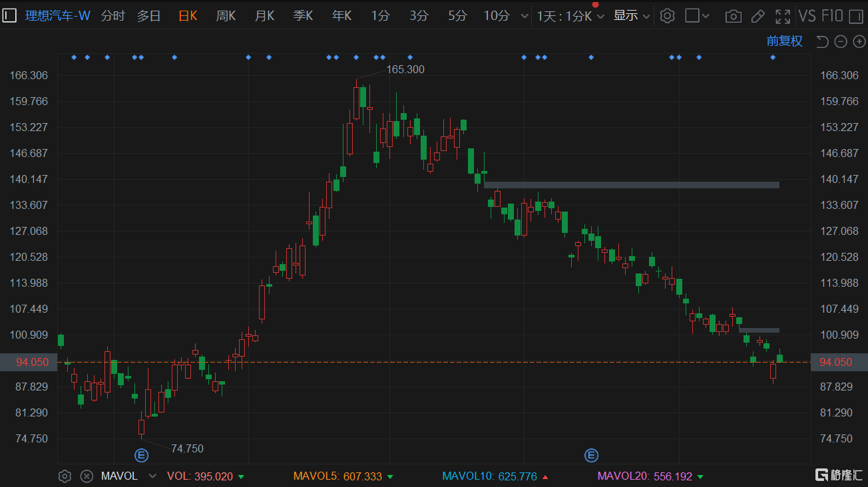Click the short gray gap bar near 100.909
This screenshot has width=868, height=487.
[x=759, y=330]
